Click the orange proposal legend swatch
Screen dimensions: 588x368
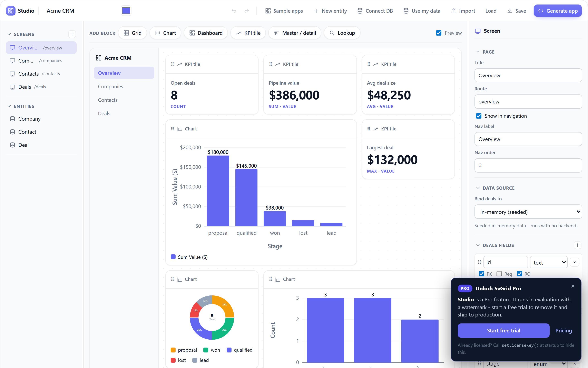173,350
